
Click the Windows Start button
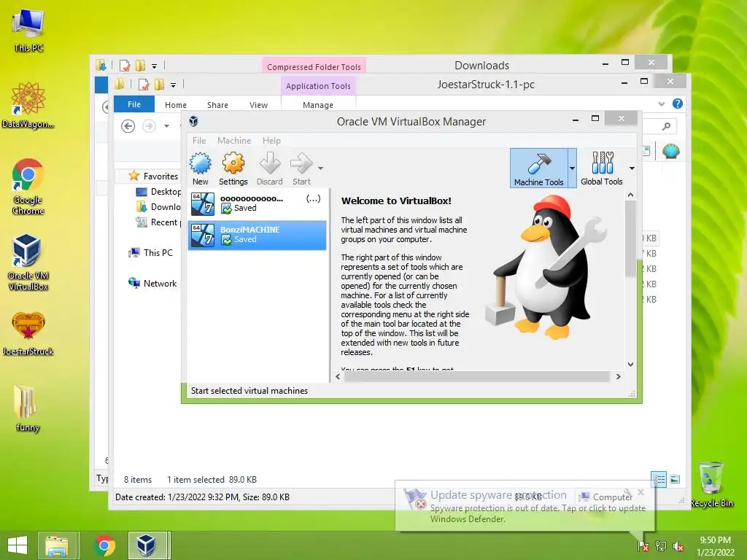coord(18,545)
